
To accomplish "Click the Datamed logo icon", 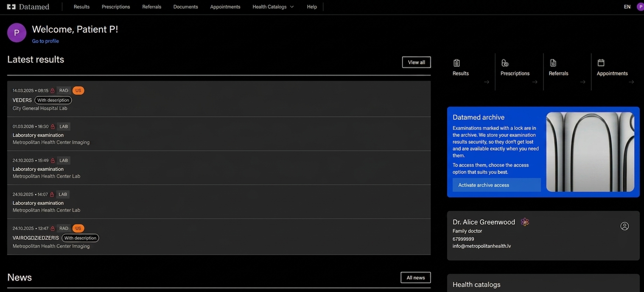I will 11,7.
